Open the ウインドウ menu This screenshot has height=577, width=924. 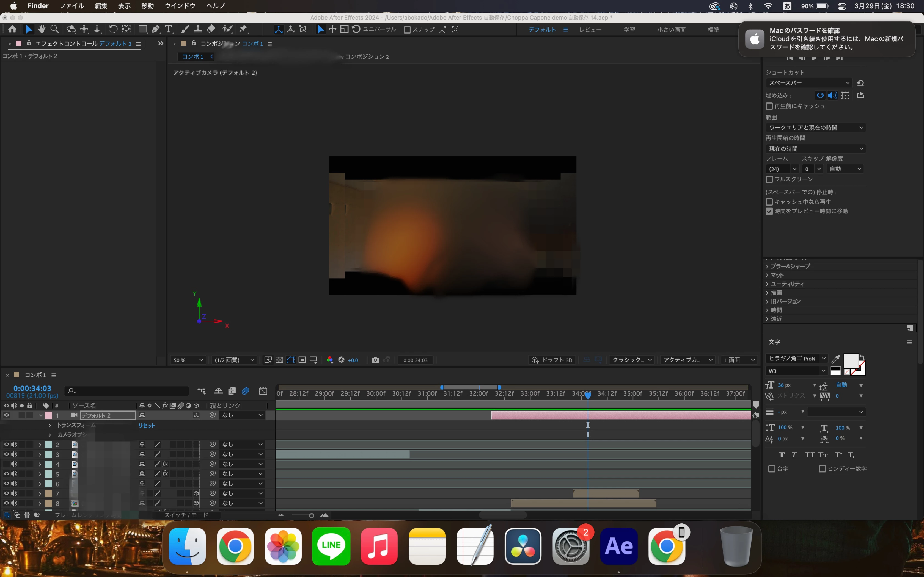coord(180,6)
